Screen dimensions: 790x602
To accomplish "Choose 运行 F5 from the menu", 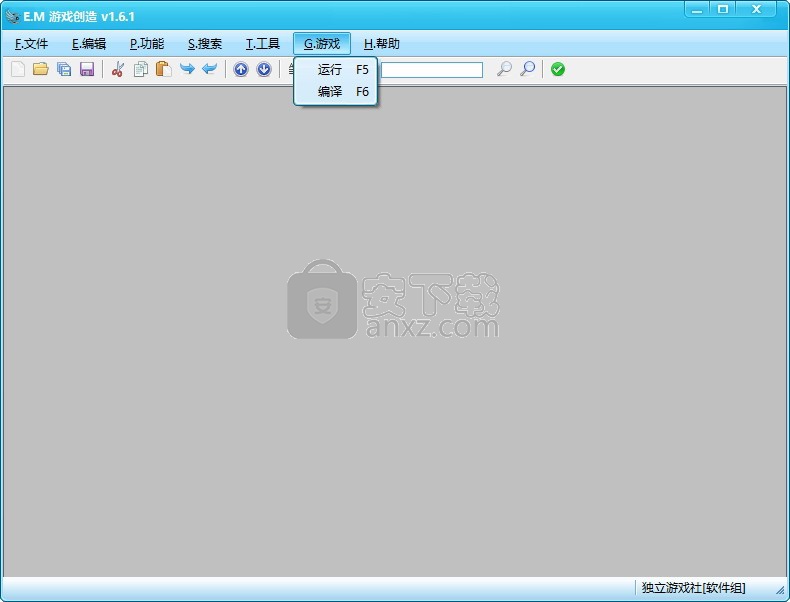I will [336, 70].
